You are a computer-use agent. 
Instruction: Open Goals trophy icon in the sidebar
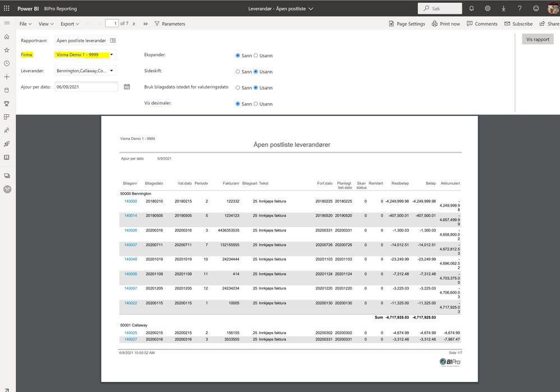(x=7, y=104)
